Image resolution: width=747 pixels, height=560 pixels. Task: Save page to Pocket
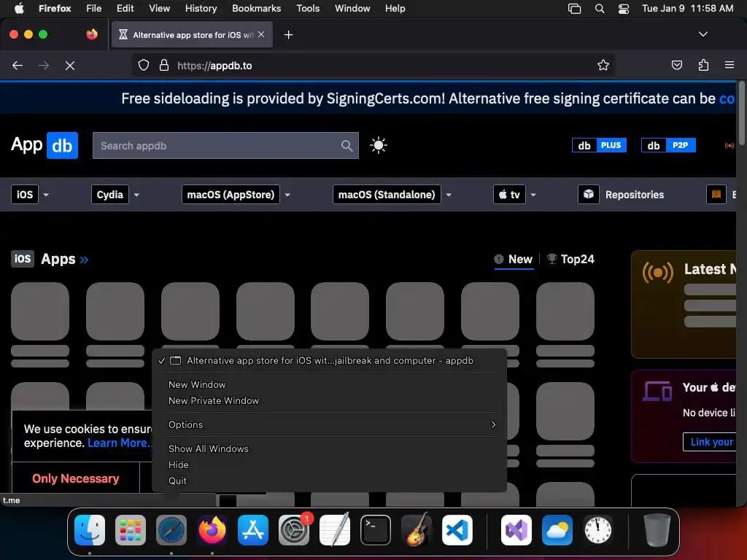click(x=677, y=65)
